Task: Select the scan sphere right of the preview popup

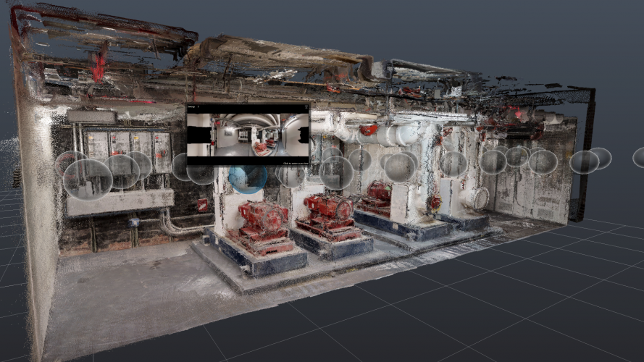Action: tap(336, 172)
